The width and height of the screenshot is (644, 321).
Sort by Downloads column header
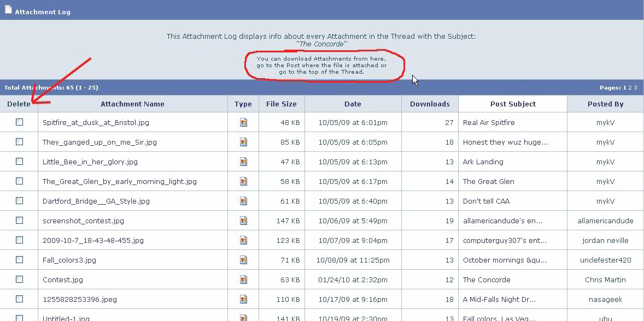point(430,104)
